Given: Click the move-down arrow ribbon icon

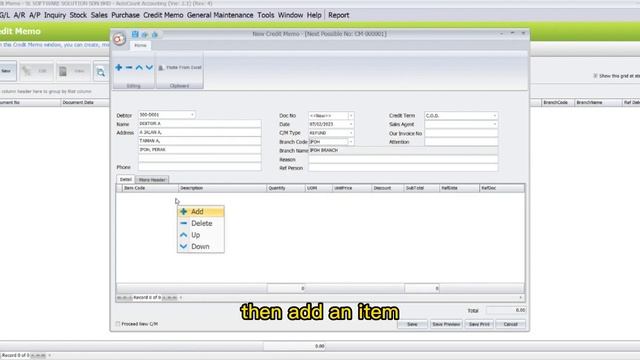Looking at the screenshot, I should (149, 67).
